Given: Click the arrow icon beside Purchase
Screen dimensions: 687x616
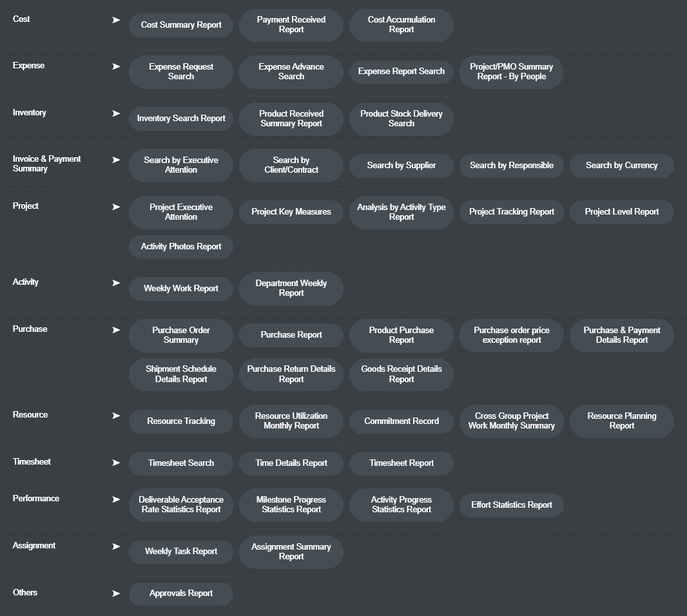Looking at the screenshot, I should pyautogui.click(x=116, y=330).
